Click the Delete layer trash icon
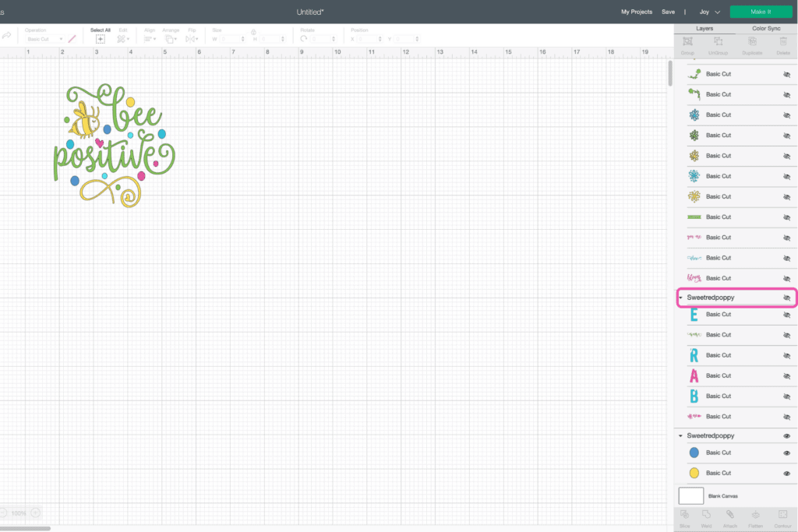Image resolution: width=798 pixels, height=532 pixels. tap(783, 42)
